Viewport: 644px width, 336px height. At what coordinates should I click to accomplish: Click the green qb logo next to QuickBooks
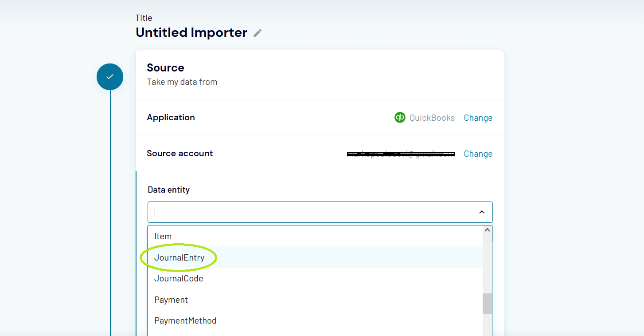tap(400, 117)
